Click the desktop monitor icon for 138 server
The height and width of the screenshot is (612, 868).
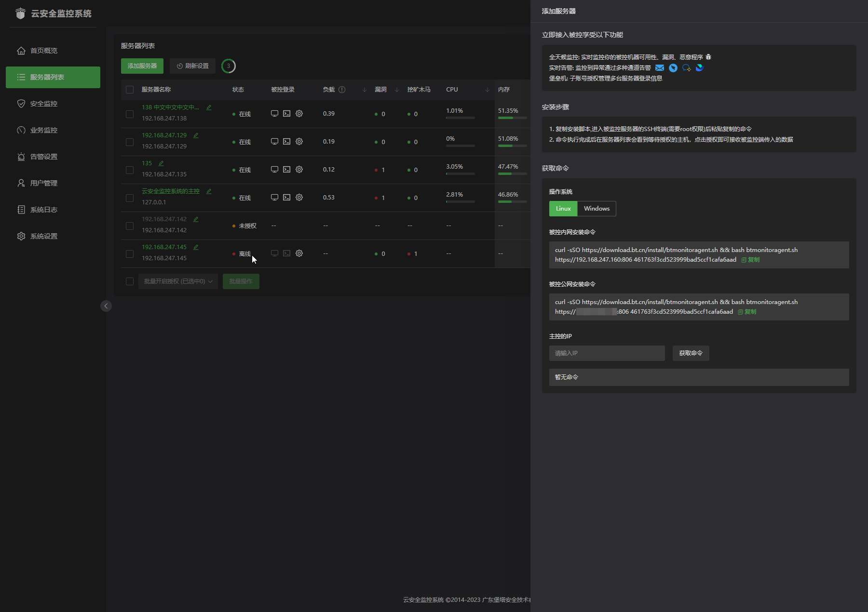pyautogui.click(x=274, y=114)
